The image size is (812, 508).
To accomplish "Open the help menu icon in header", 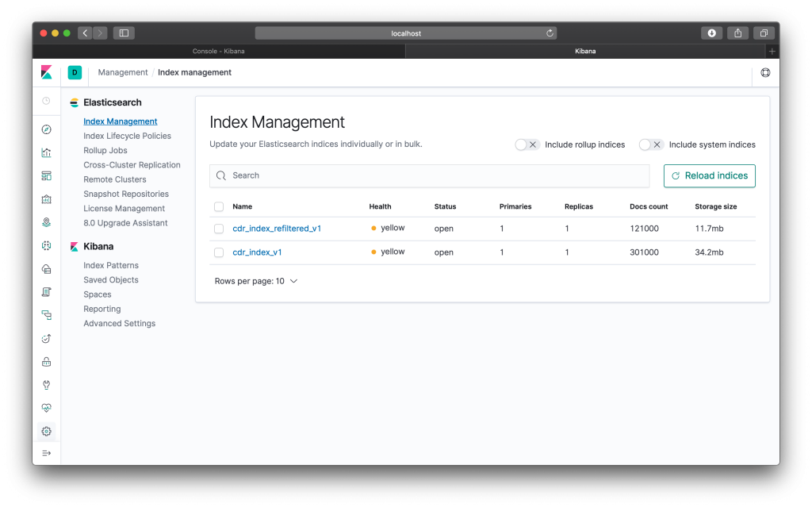I will [765, 72].
